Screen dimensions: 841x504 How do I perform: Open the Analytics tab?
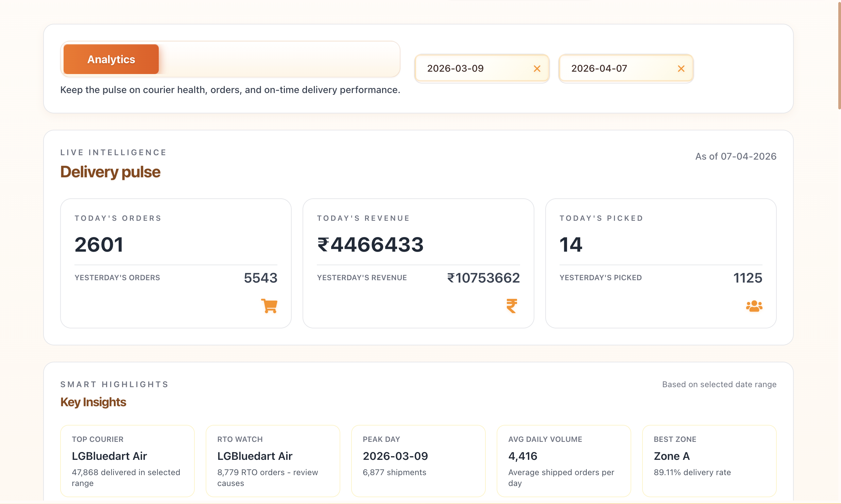pos(111,59)
